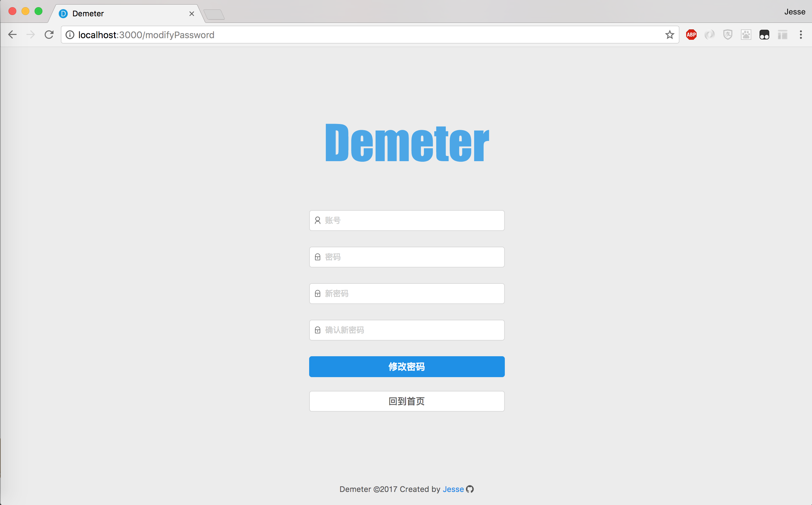The image size is (812, 505).
Task: Open a new browser tab
Action: (x=214, y=14)
